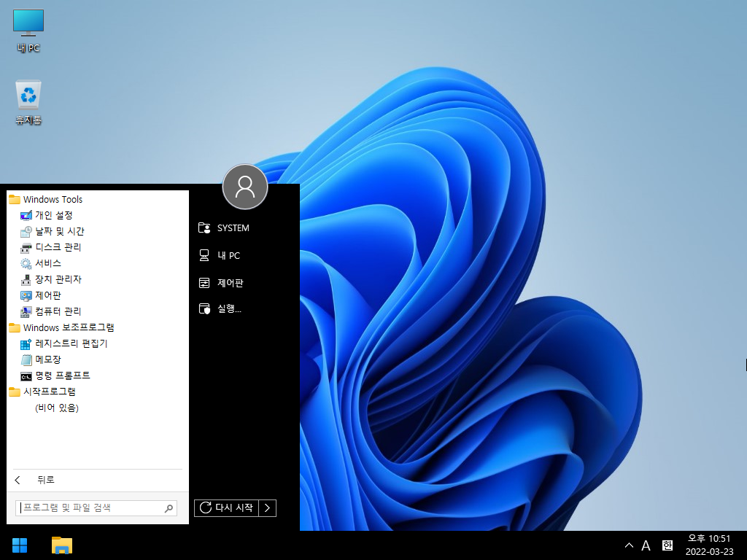The image size is (747, 560).
Task: Click the (비어 있음) empty placeholder
Action: (x=57, y=408)
